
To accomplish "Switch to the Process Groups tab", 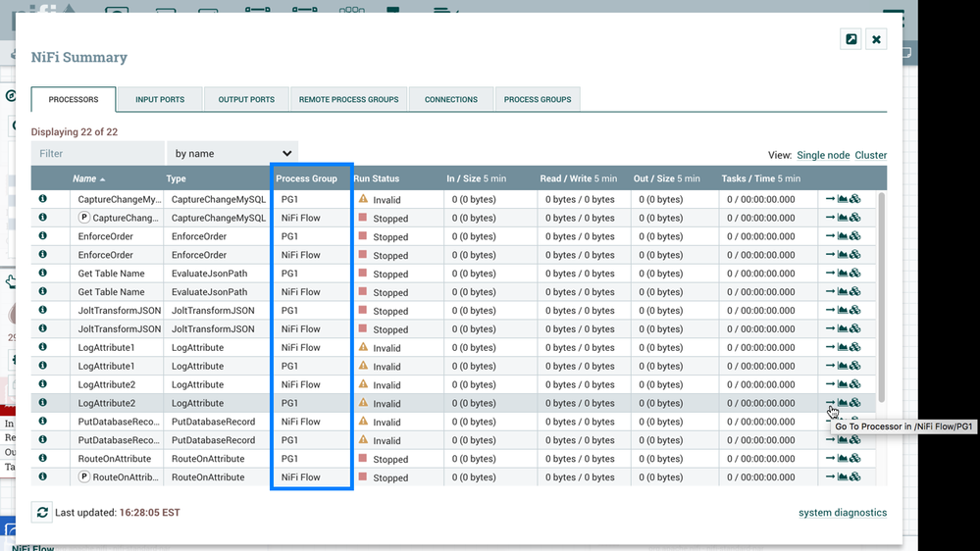I will point(538,99).
